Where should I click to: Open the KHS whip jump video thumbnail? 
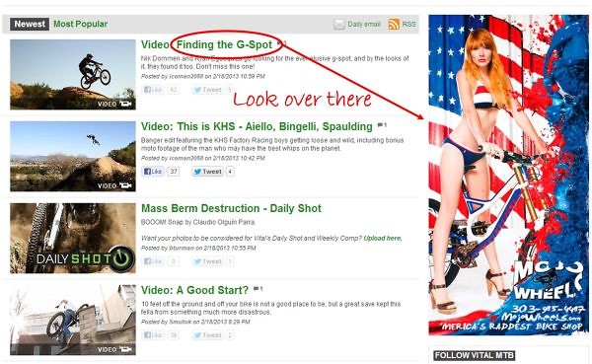[73, 156]
